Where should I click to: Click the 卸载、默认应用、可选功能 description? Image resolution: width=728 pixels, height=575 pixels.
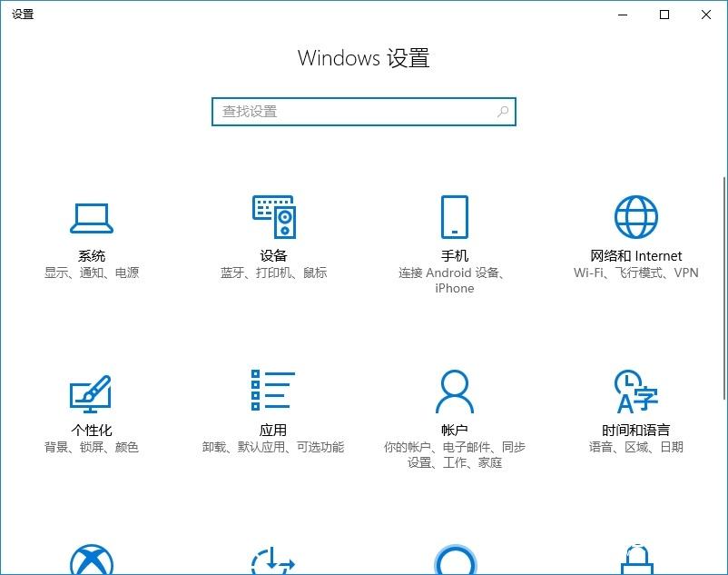pyautogui.click(x=273, y=447)
